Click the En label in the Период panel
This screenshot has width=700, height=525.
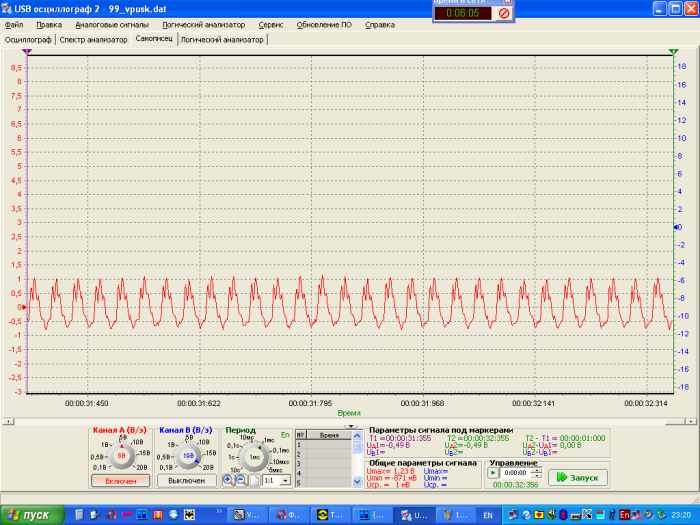(285, 435)
